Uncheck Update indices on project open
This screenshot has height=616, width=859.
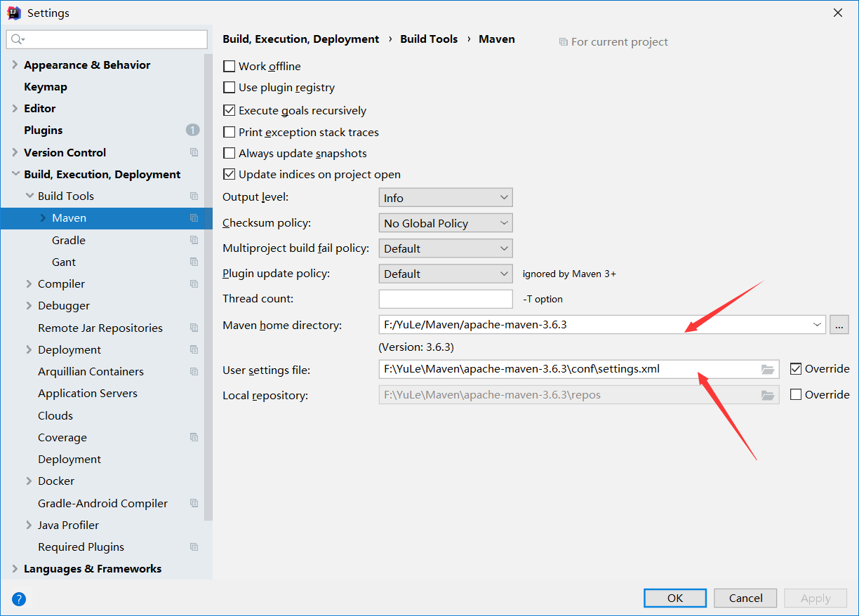(x=229, y=174)
